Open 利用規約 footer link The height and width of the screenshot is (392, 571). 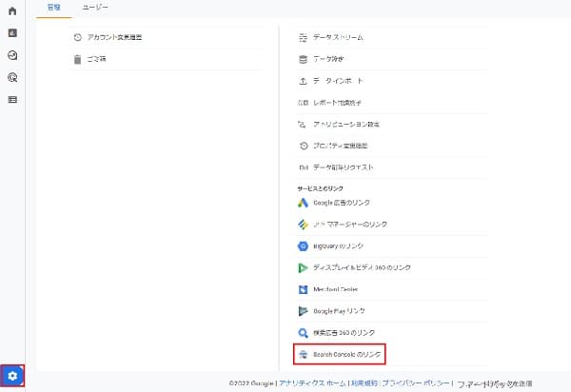pos(364,382)
